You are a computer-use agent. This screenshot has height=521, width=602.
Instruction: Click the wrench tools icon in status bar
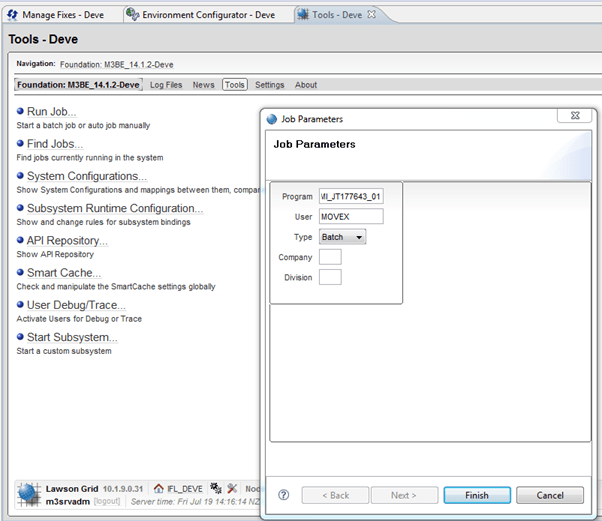click(232, 488)
